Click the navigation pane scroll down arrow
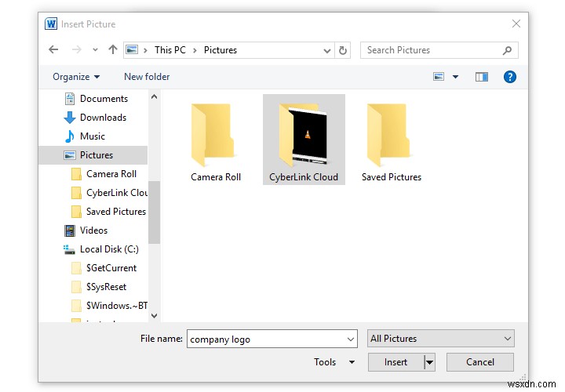Viewport: 565px width, 392px height. [x=155, y=316]
